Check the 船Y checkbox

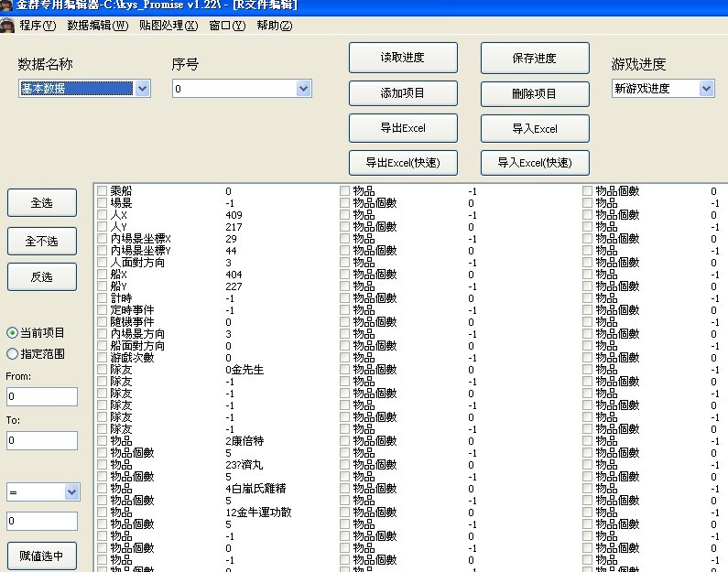103,286
